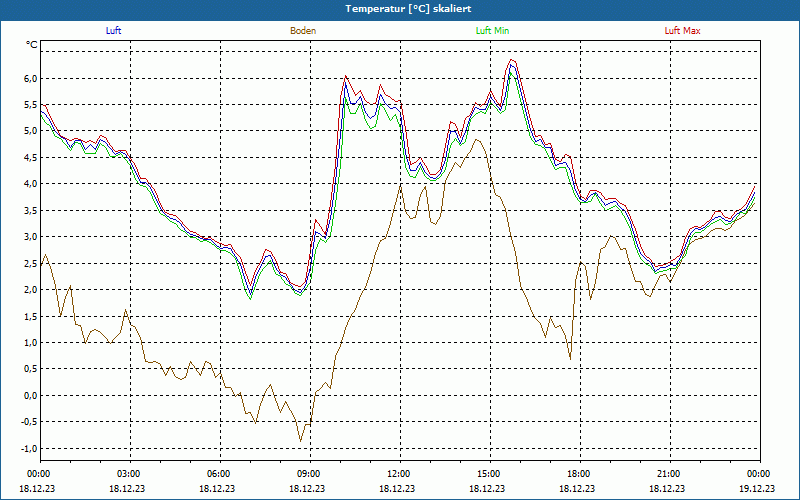This screenshot has height=500, width=800.
Task: Click the "4,5" y-axis value
Action: (31, 157)
